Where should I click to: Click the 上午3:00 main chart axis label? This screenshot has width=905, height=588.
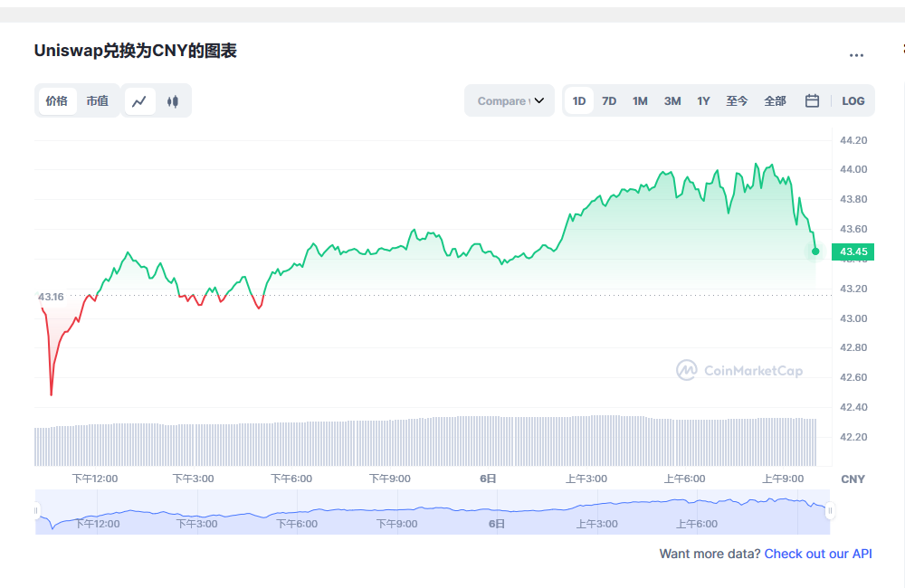tap(586, 479)
